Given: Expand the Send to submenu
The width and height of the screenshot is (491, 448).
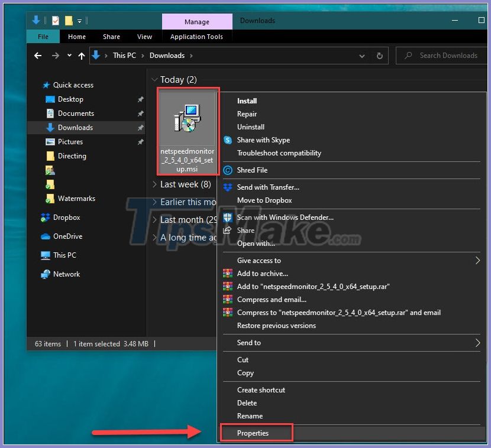Looking at the screenshot, I should click(351, 343).
